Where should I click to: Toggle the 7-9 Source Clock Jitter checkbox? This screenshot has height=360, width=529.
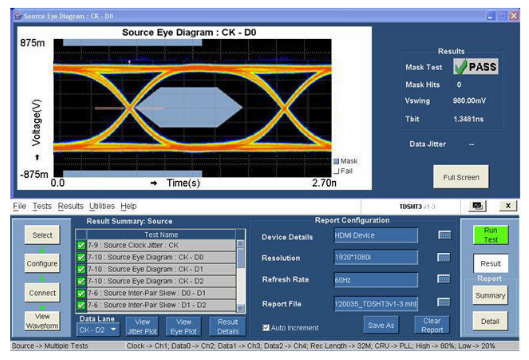[x=81, y=245]
